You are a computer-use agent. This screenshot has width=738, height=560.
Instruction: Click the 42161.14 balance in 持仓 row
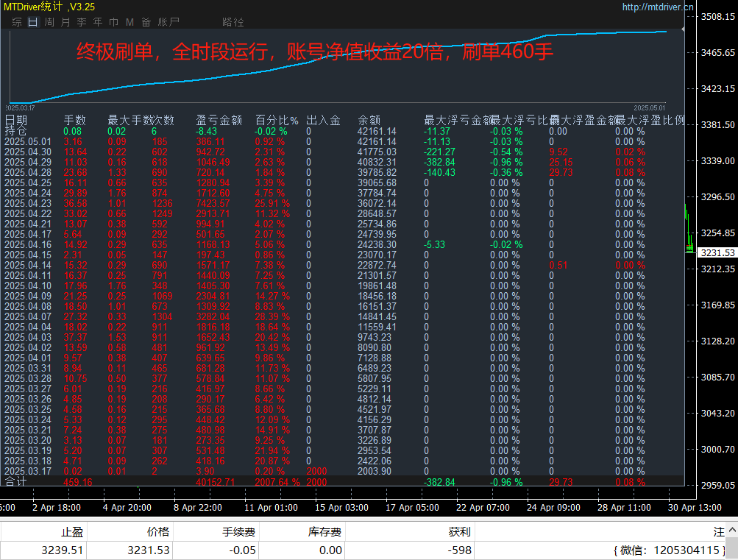click(377, 131)
